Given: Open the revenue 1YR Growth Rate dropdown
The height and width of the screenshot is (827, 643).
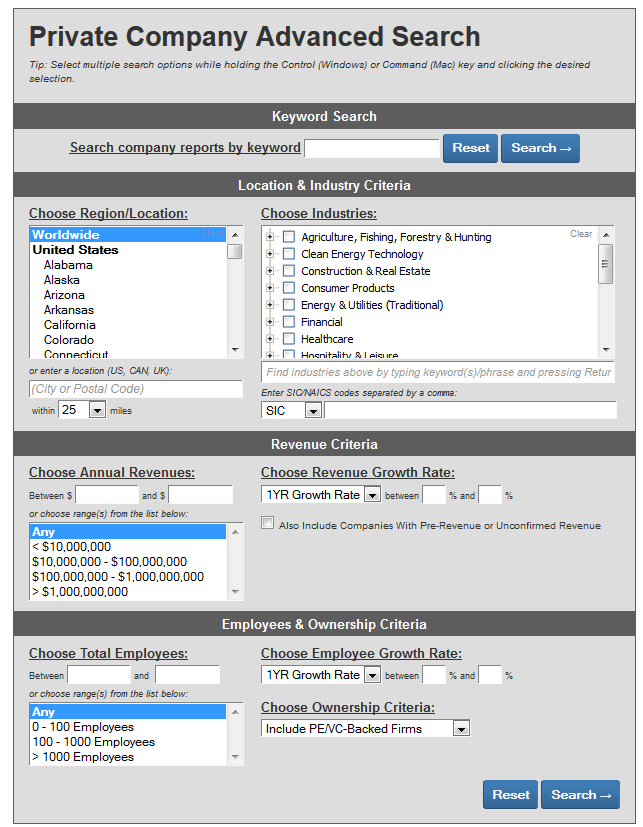Looking at the screenshot, I should 372,495.
